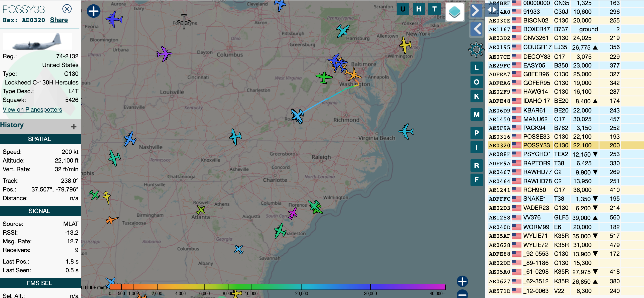This screenshot has height=298, width=644.
Task: Toggle the L map option button
Action: pos(476,68)
